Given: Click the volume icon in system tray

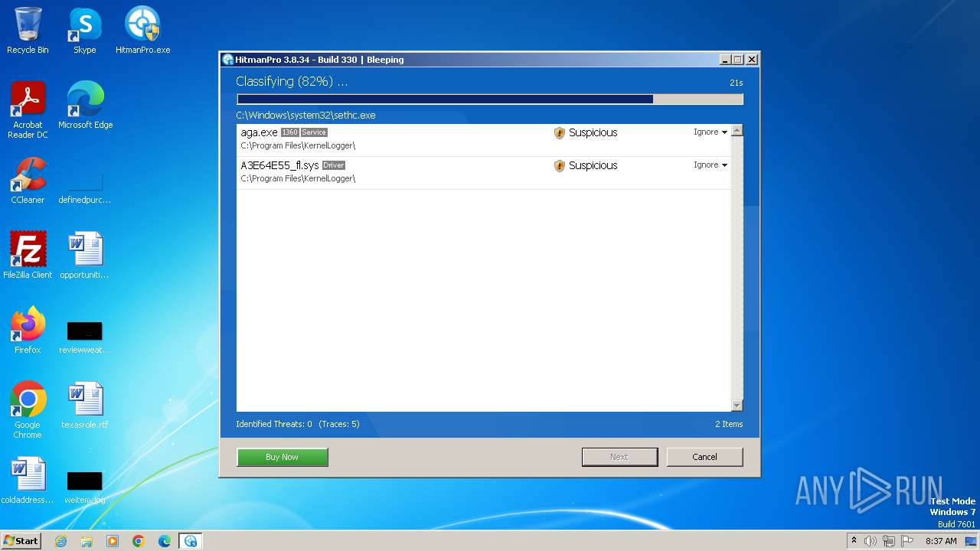Looking at the screenshot, I should (x=871, y=541).
